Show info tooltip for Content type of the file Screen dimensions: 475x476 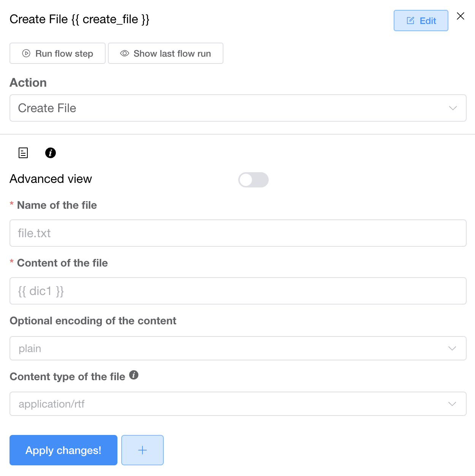(x=134, y=375)
